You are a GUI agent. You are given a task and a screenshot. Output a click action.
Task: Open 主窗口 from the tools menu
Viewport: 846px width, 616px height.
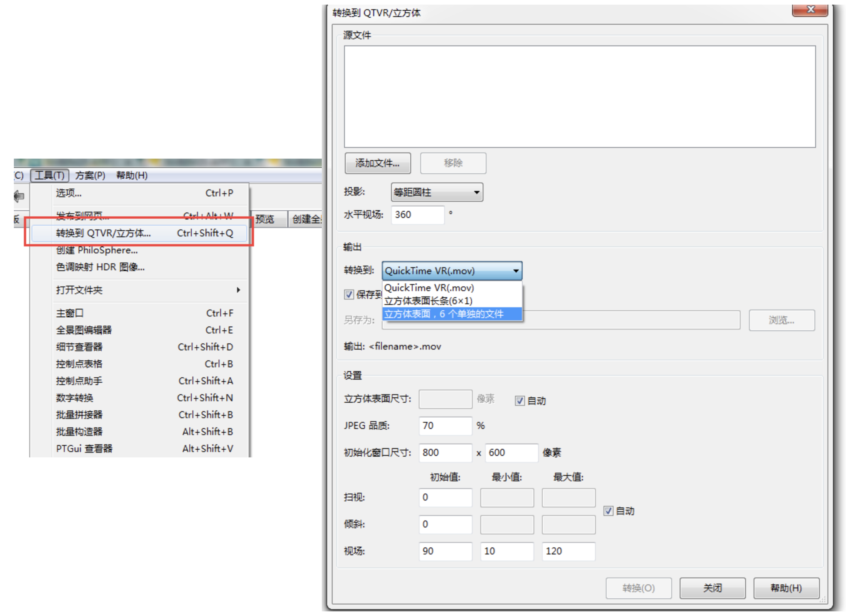click(x=139, y=313)
